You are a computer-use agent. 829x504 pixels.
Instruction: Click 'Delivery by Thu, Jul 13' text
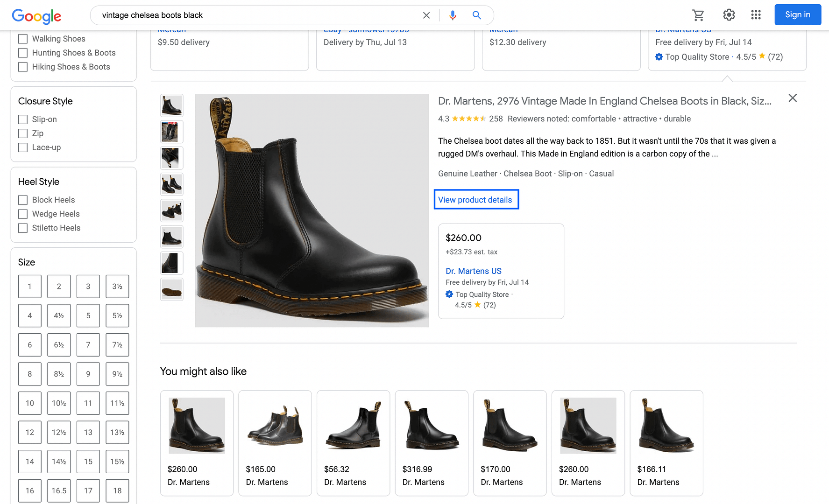click(365, 42)
